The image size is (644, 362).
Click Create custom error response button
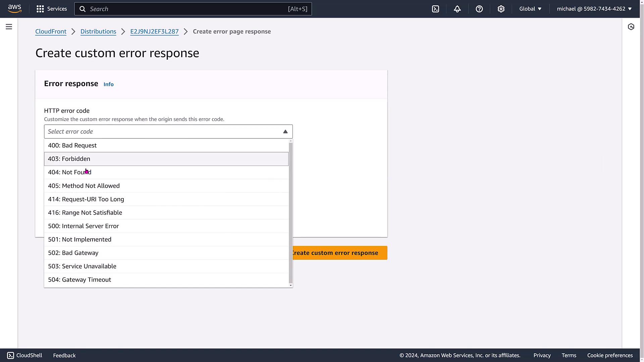(x=339, y=253)
